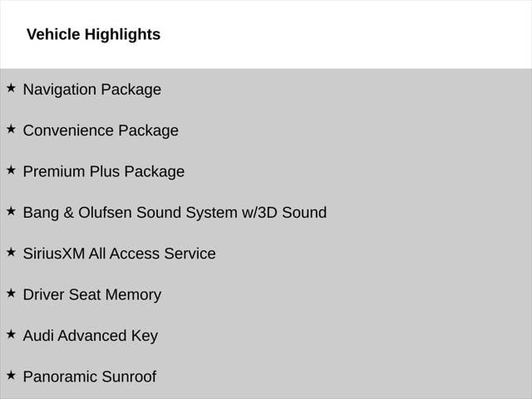Click the Vehicle Highlights heading
The image size is (532, 399).
(x=93, y=34)
